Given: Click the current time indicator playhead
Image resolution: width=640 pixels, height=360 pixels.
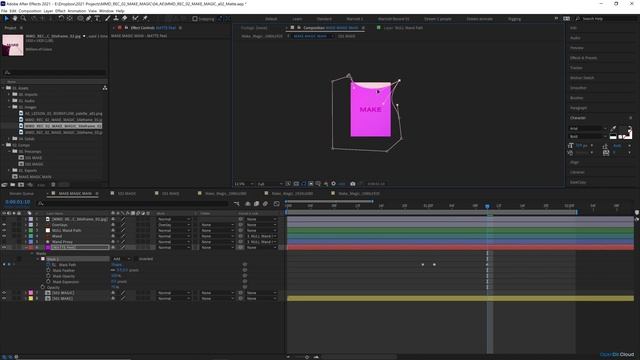Looking at the screenshot, I should pyautogui.click(x=487, y=206).
